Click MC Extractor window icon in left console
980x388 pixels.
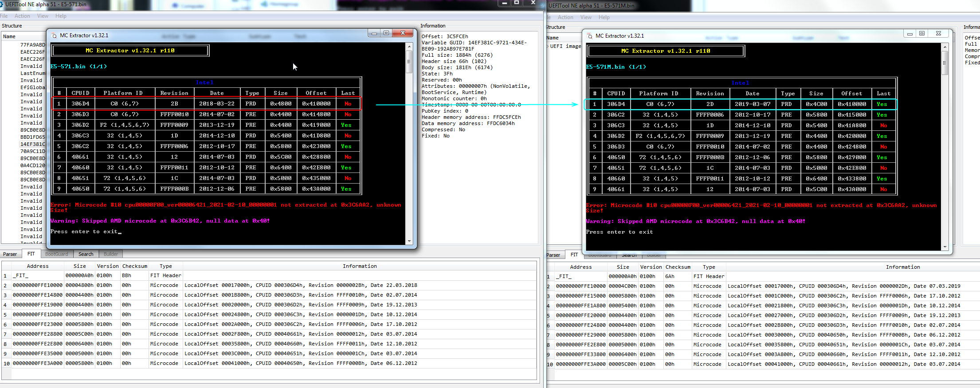tap(54, 35)
